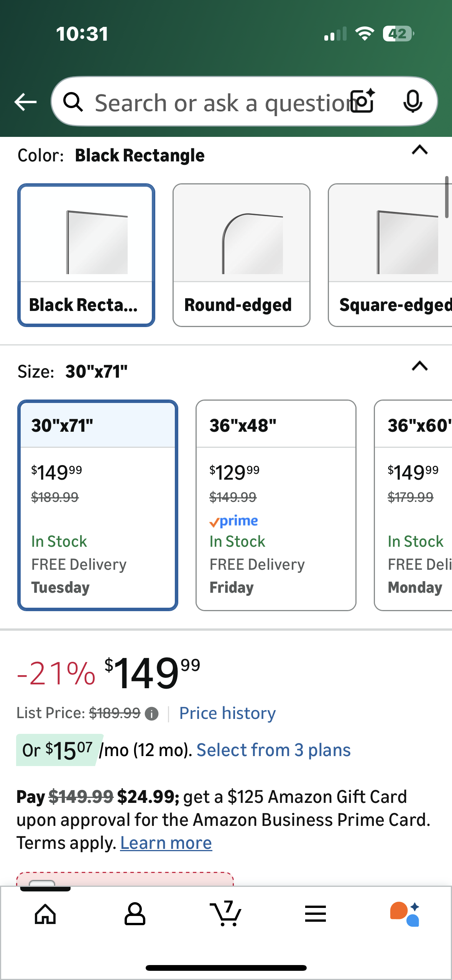Go to Home tab in bottom bar
The width and height of the screenshot is (452, 980).
point(45,914)
